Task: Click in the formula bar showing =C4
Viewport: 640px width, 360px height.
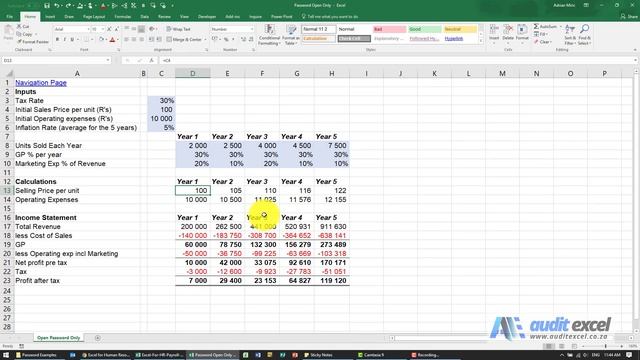Action: 396,60
